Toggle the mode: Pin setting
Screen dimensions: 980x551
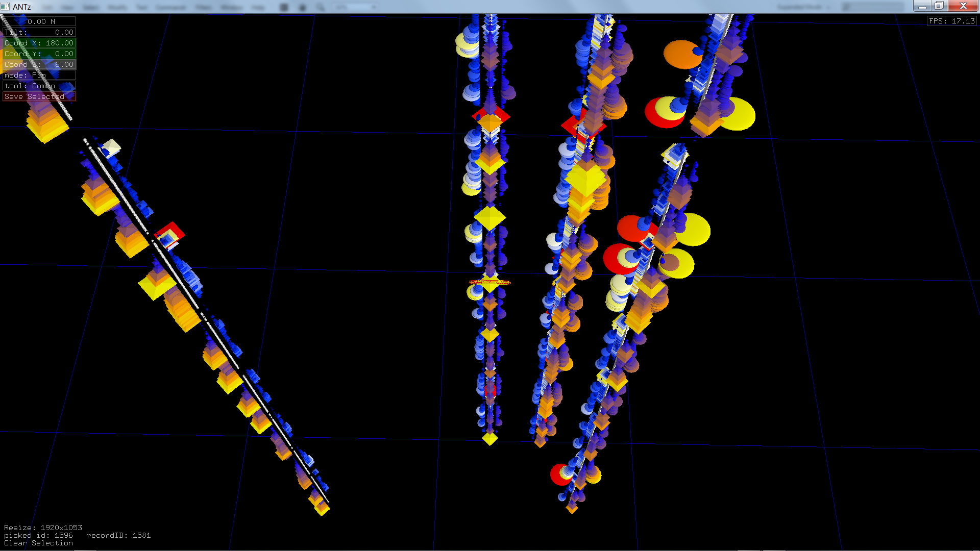click(39, 75)
